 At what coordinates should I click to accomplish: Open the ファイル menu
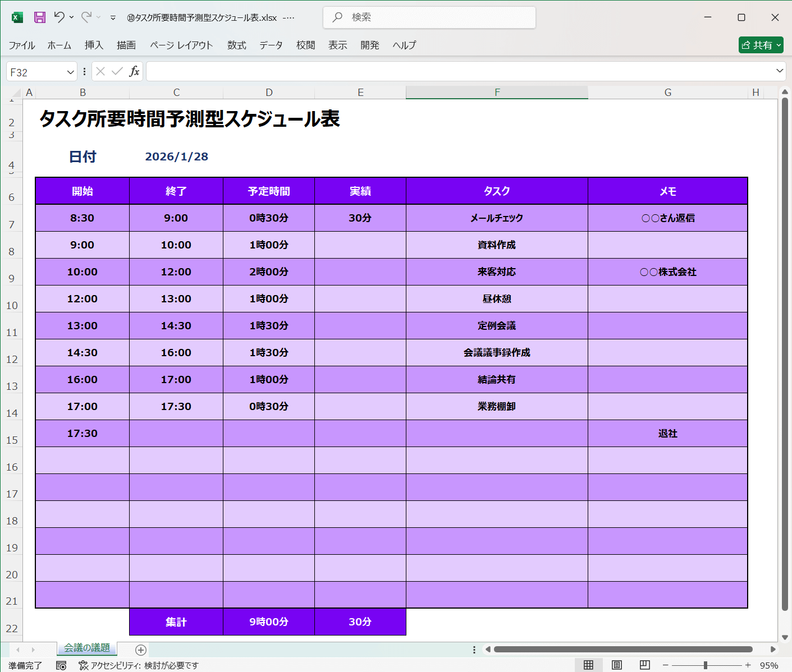pos(22,45)
